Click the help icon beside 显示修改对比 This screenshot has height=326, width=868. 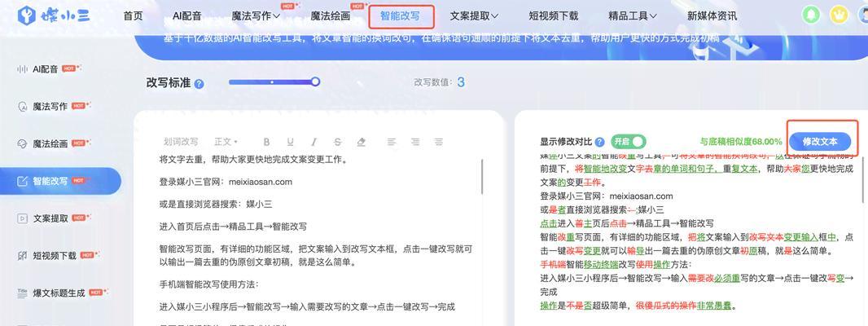(x=599, y=142)
